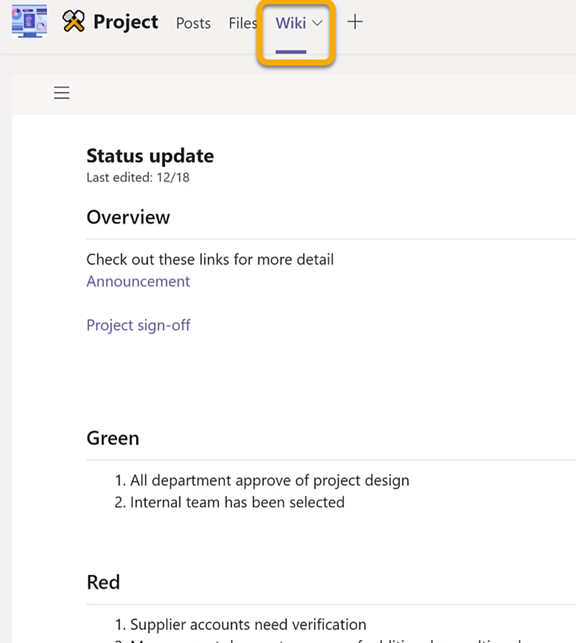Expand the Wiki tab dropdown chevron
Viewport: 576px width, 643px height.
click(317, 23)
